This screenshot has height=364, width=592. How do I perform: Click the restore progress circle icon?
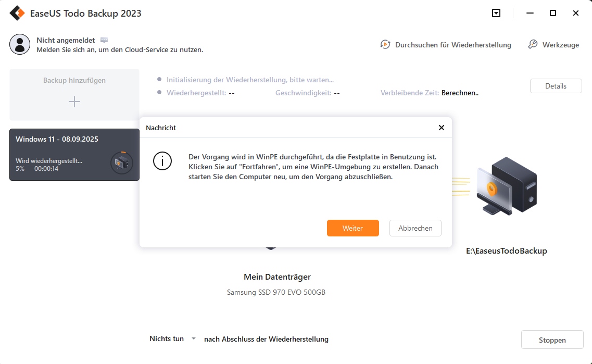pos(121,163)
